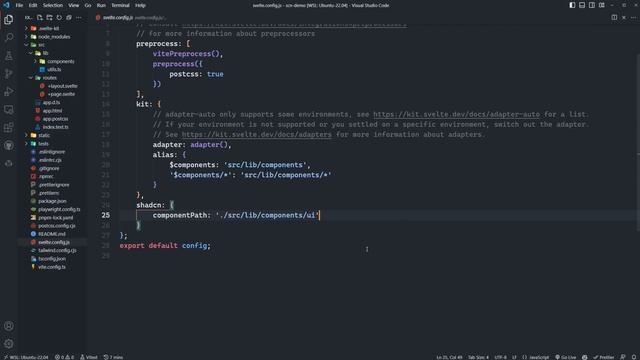Open Explorer's more actions ellipsis

[79, 18]
